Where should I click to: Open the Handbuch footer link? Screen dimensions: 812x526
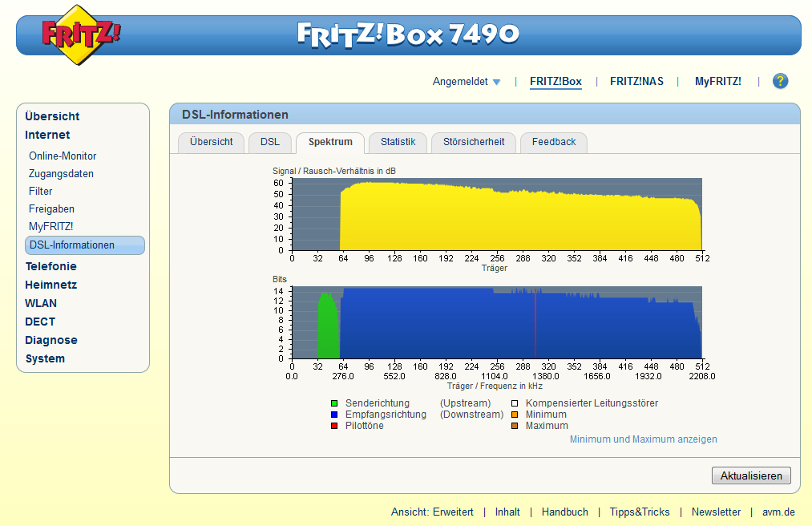click(x=564, y=512)
